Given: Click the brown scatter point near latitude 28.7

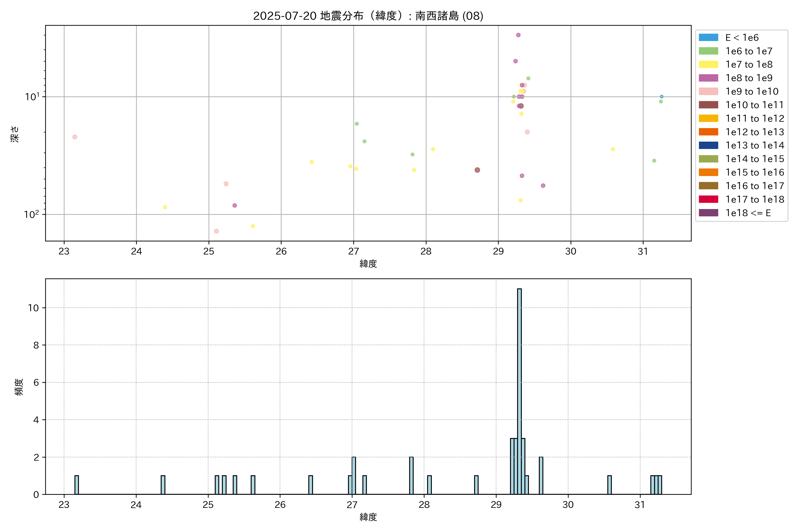Looking at the screenshot, I should 477,170.
